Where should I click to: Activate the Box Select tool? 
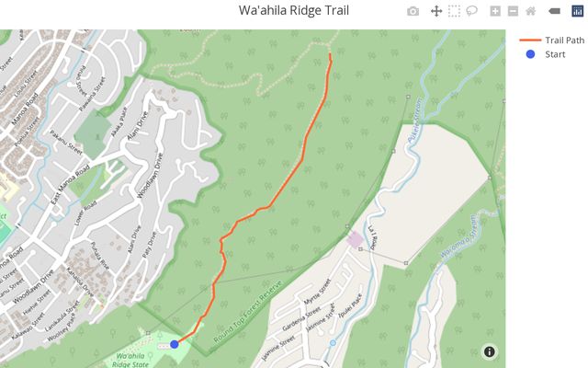tap(454, 11)
